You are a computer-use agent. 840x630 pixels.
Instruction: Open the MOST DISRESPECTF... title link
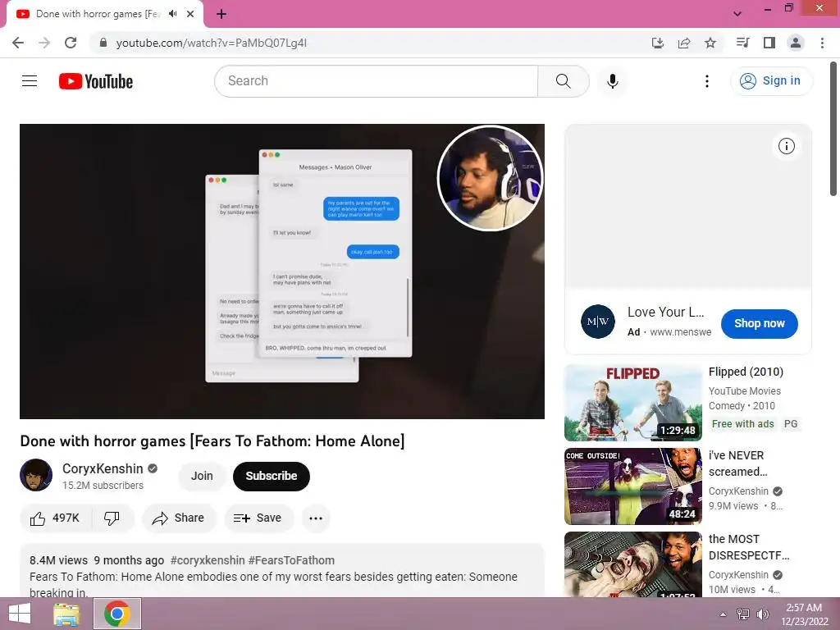click(x=749, y=547)
